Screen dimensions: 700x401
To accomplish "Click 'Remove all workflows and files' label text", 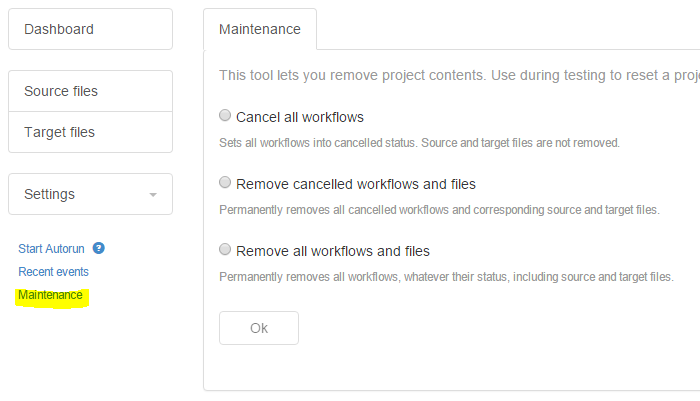I will [333, 251].
